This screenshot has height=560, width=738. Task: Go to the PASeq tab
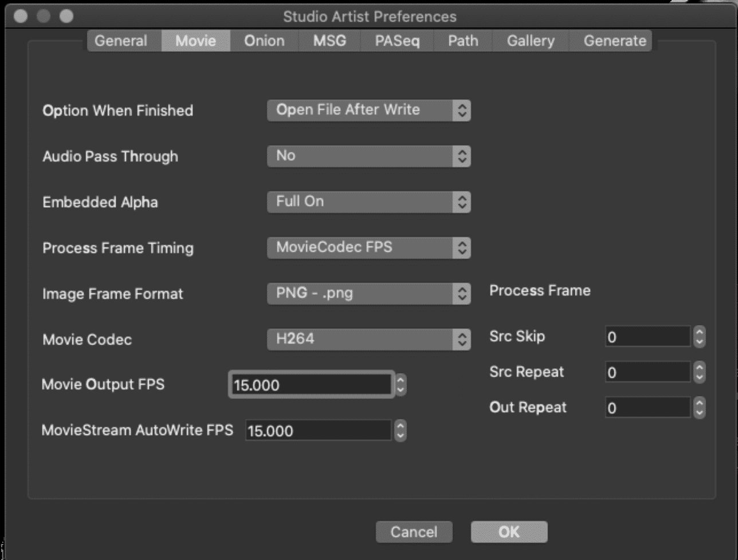pos(397,41)
